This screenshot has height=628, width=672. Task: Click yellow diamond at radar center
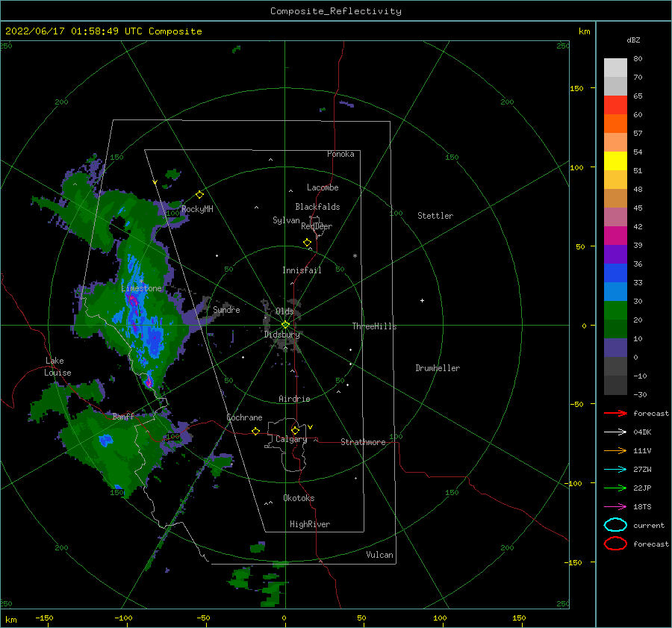285,325
